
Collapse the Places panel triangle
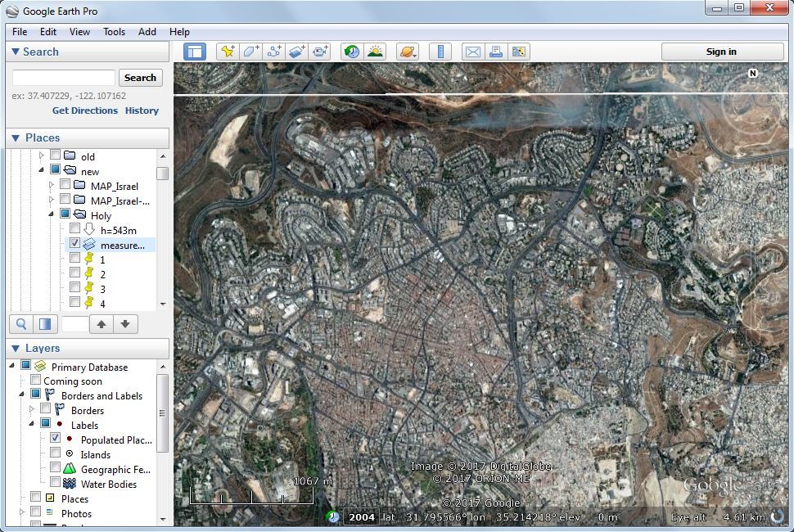click(16, 138)
